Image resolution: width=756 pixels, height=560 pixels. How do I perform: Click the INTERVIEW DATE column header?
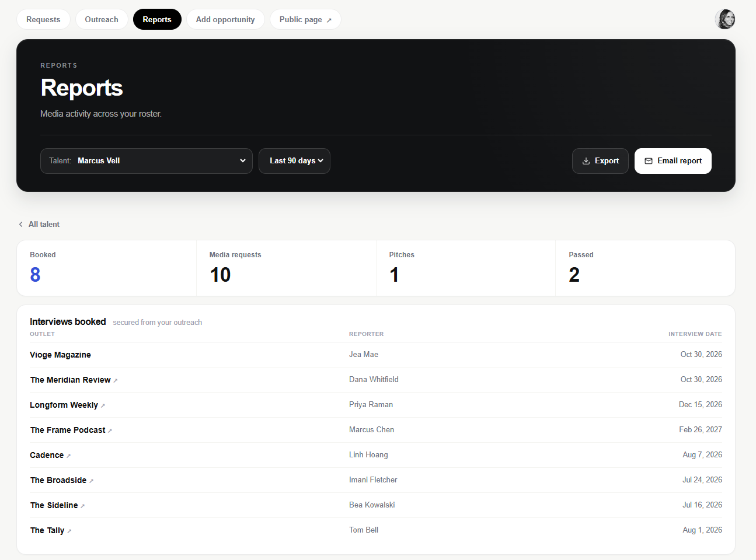(695, 334)
